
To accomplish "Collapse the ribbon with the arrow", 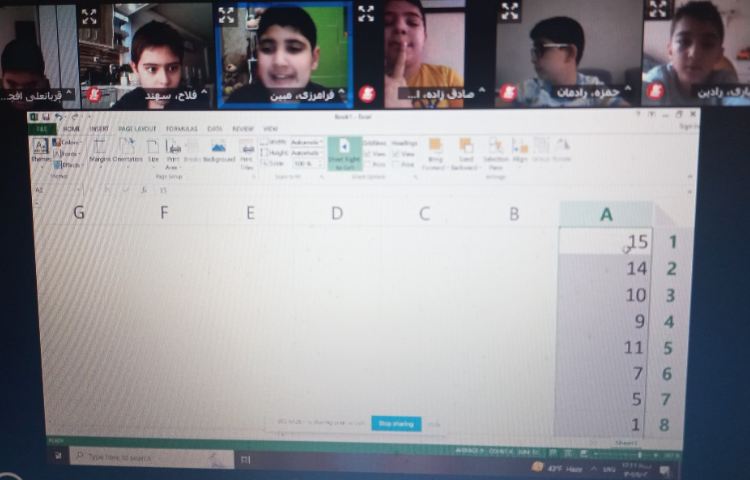I will click(689, 176).
